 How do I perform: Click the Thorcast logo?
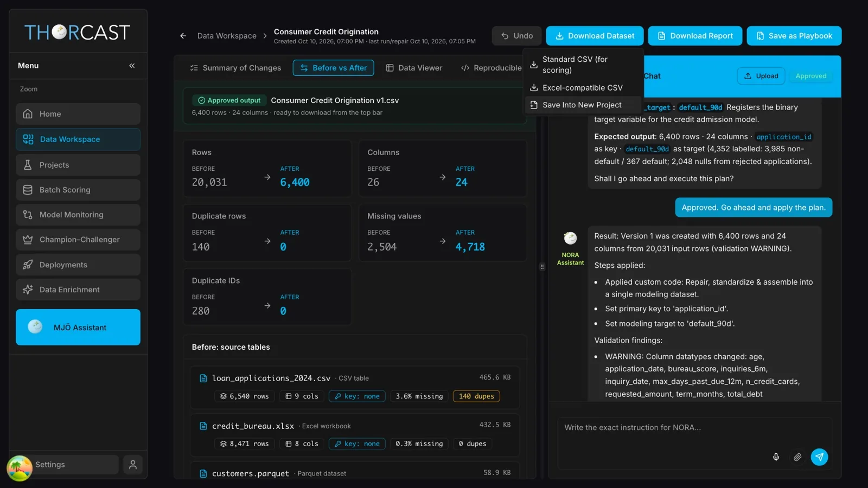tap(77, 33)
